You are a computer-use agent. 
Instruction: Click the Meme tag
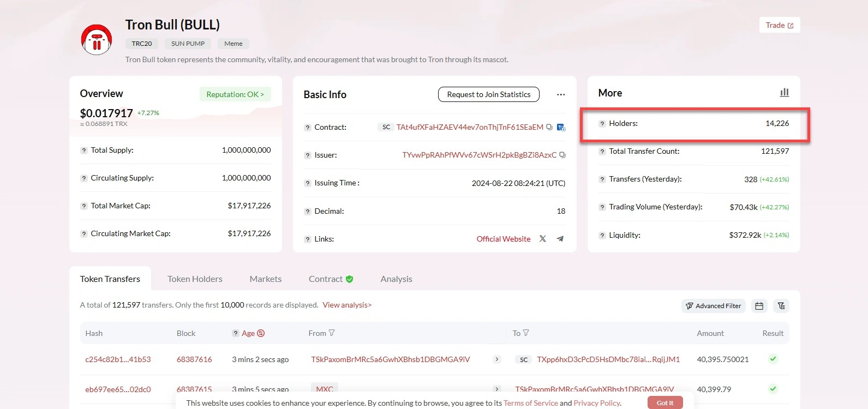coord(234,44)
